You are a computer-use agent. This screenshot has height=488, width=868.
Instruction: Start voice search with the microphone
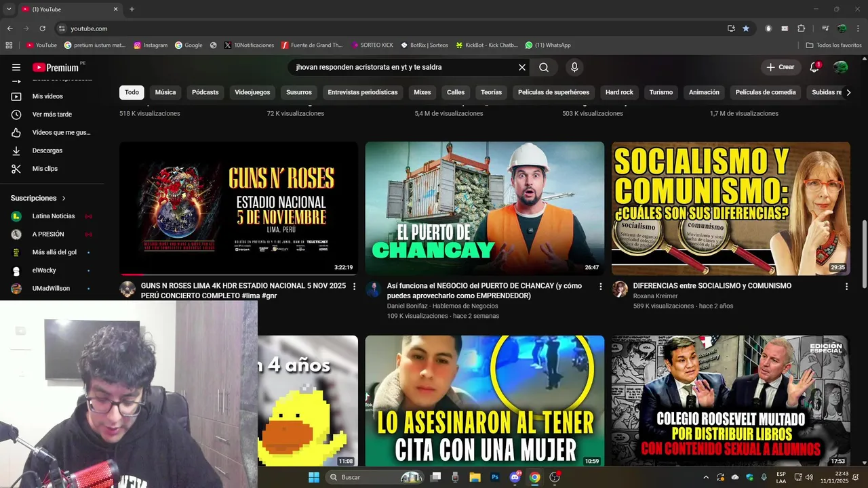tap(574, 67)
